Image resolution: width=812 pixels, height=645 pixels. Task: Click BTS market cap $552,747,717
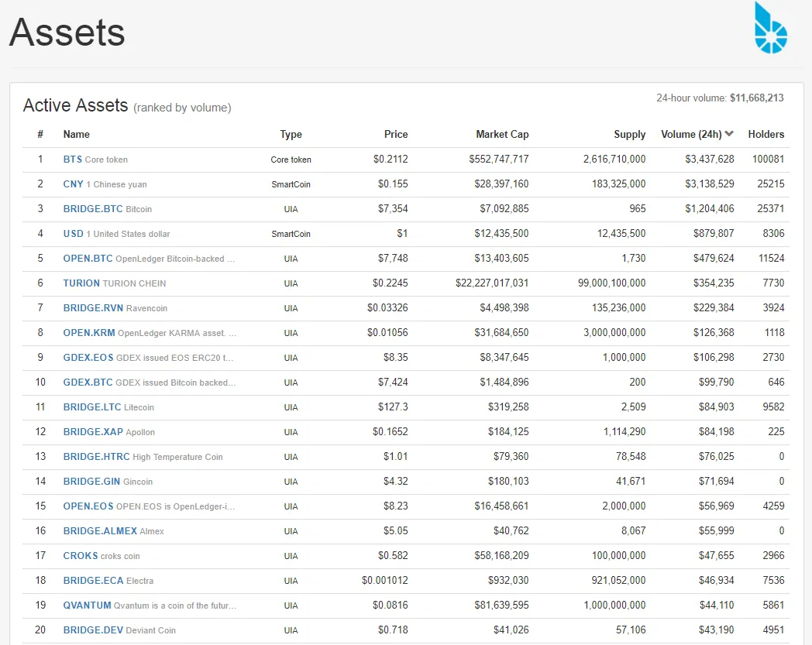[499, 159]
